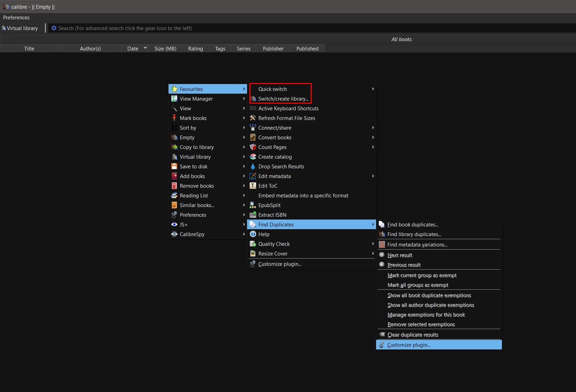Screen dimensions: 576x392
Task: Expand the Sort by submenu arrow
Action: pyautogui.click(x=244, y=128)
